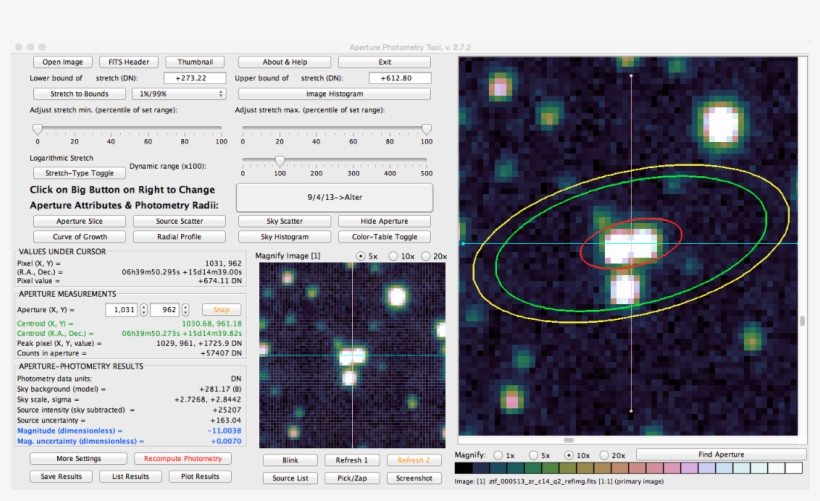Click the List Results button
Image resolution: width=820 pixels, height=501 pixels.
(131, 476)
